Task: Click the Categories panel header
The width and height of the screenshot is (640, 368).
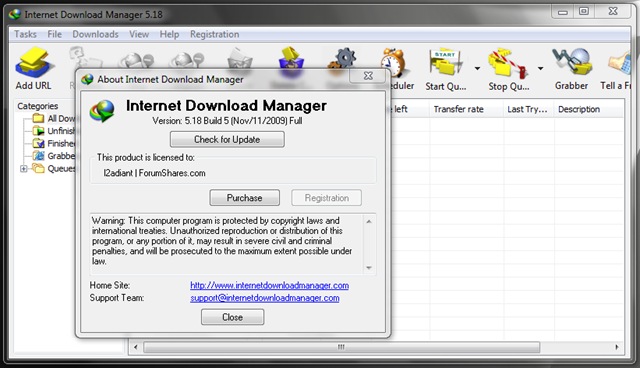Action: click(x=38, y=106)
